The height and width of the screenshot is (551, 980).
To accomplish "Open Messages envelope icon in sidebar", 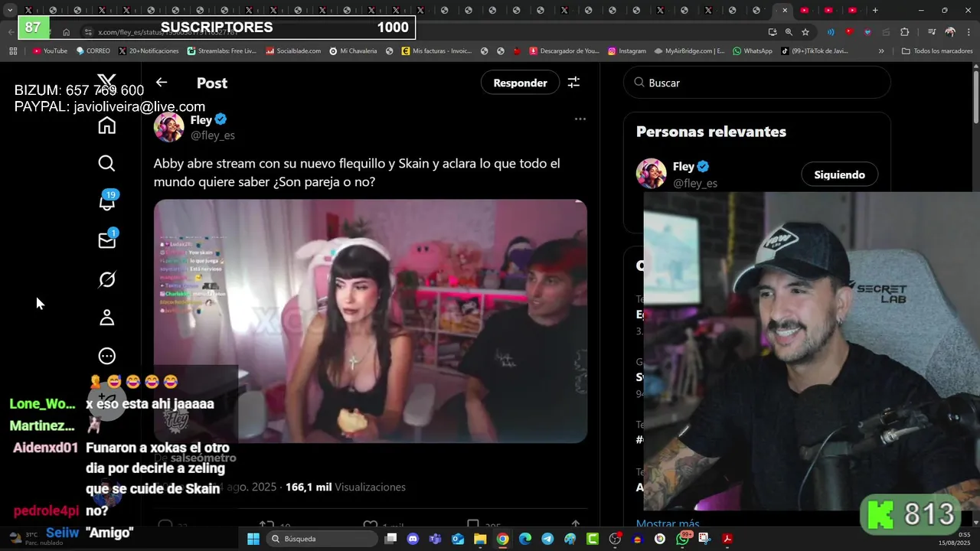I will (x=108, y=240).
